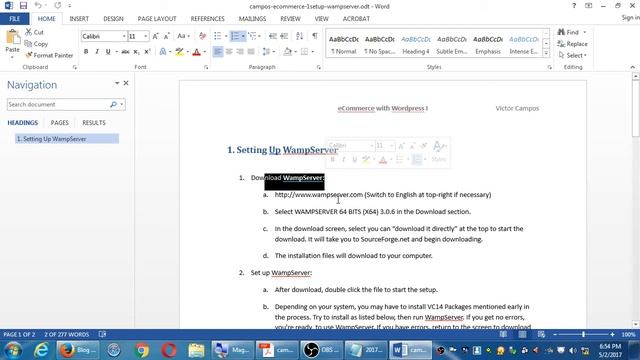
Task: Toggle Underline formatting
Action: [108, 52]
